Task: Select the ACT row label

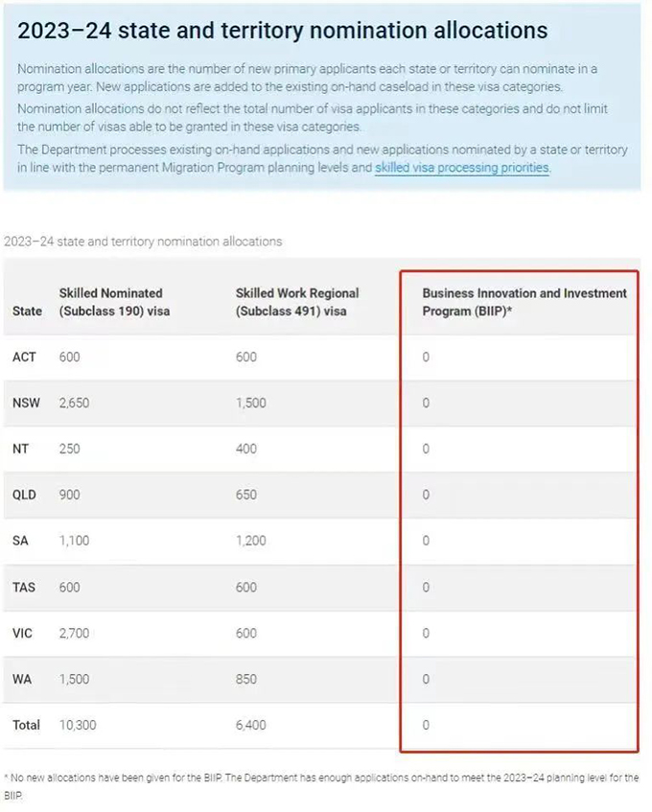Action: click(x=24, y=358)
